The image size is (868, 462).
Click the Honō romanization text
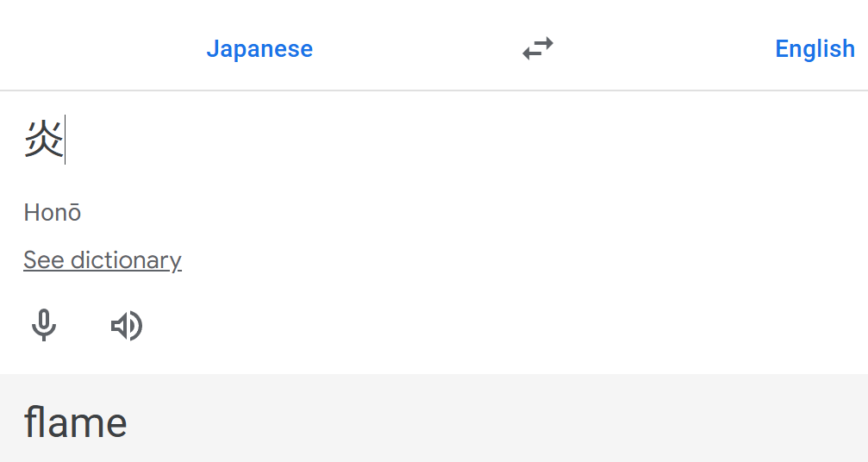point(53,213)
